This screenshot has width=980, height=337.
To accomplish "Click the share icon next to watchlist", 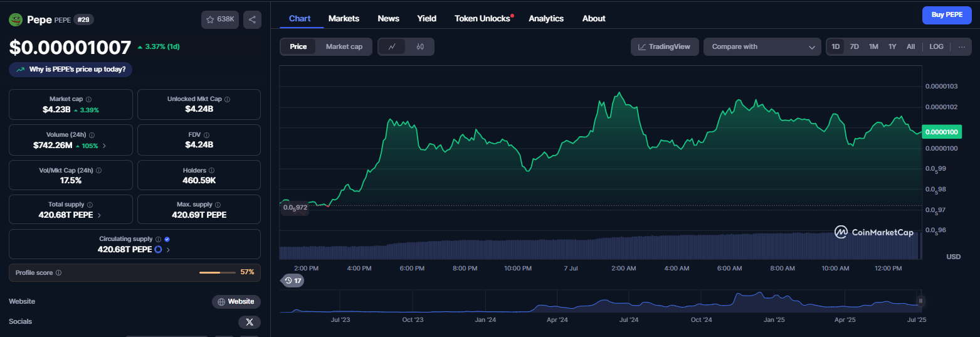I will point(252,19).
